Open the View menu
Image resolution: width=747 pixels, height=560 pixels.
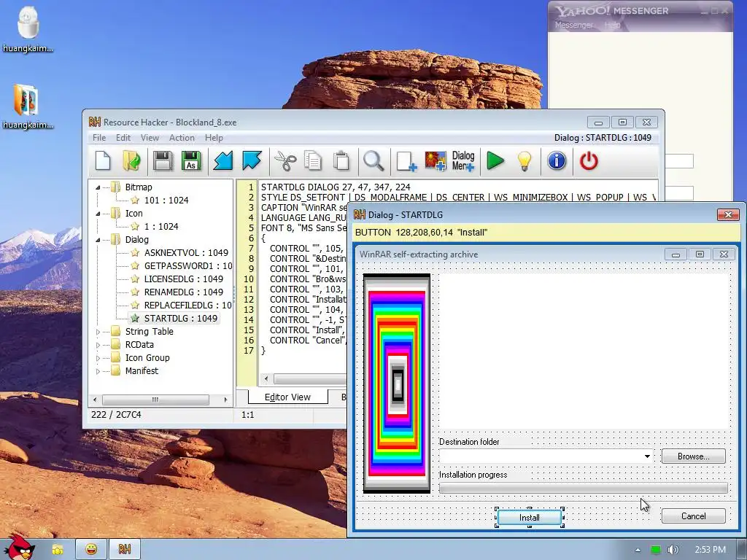[150, 138]
